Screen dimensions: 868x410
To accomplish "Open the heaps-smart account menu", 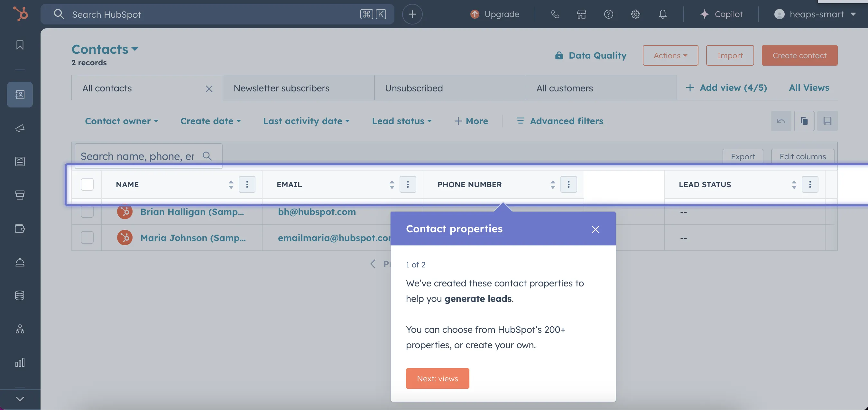I will [815, 14].
